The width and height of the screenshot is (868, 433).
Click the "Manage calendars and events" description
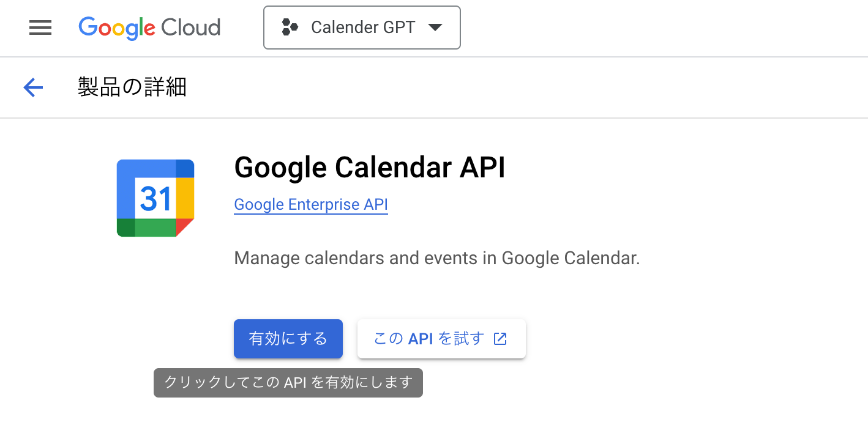(436, 258)
